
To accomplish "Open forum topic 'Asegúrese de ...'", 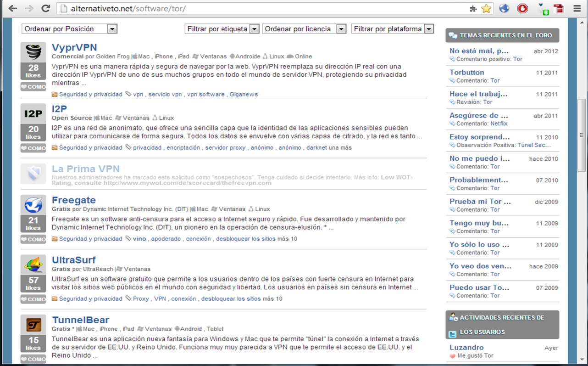I will (x=479, y=115).
